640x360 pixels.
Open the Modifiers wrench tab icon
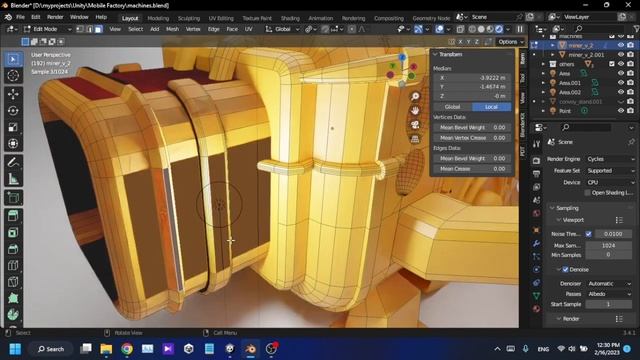click(x=536, y=243)
